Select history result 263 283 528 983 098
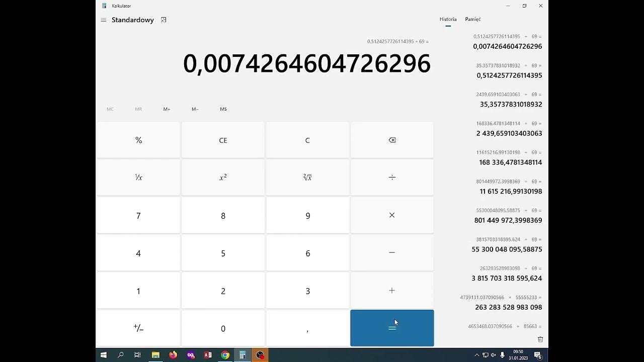The width and height of the screenshot is (644, 362). point(509,307)
